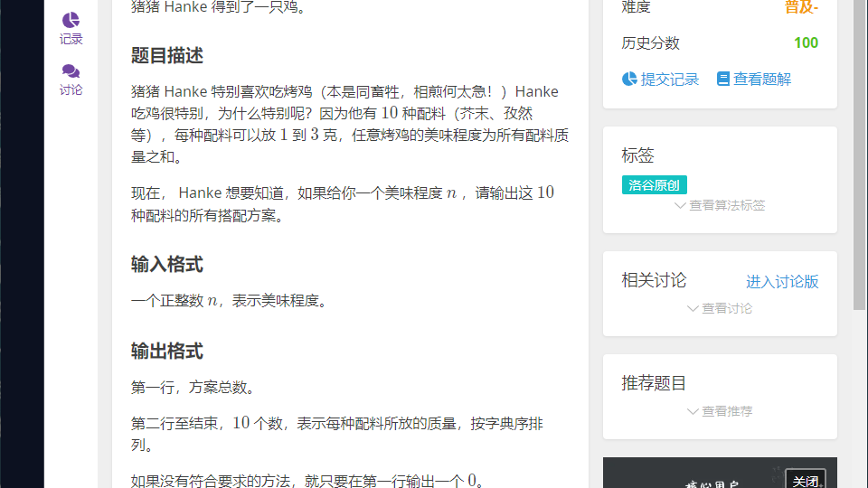This screenshot has width=868, height=488.
Task: Click the 推荐题目 heading
Action: pos(654,383)
